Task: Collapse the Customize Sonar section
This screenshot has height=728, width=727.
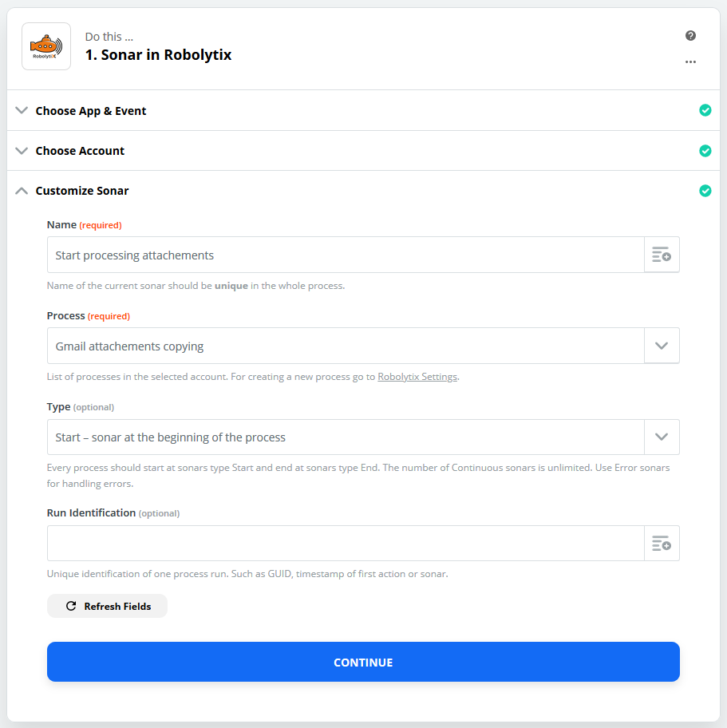Action: [x=22, y=191]
